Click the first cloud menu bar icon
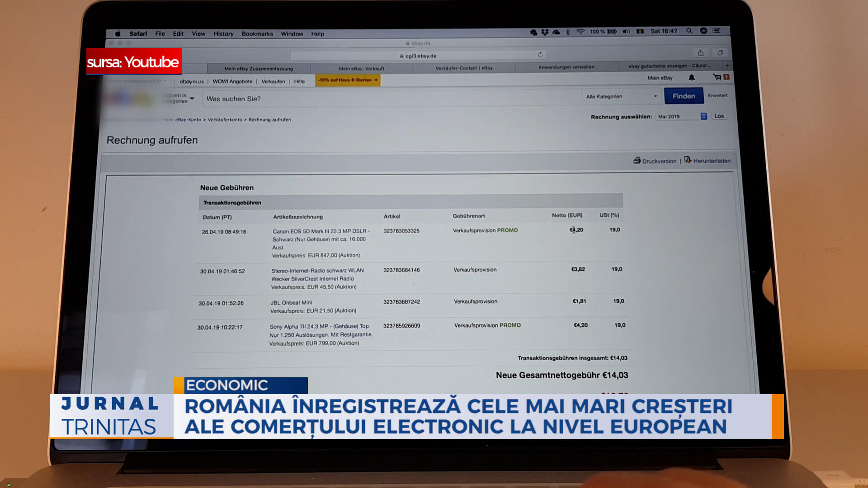 (x=534, y=32)
